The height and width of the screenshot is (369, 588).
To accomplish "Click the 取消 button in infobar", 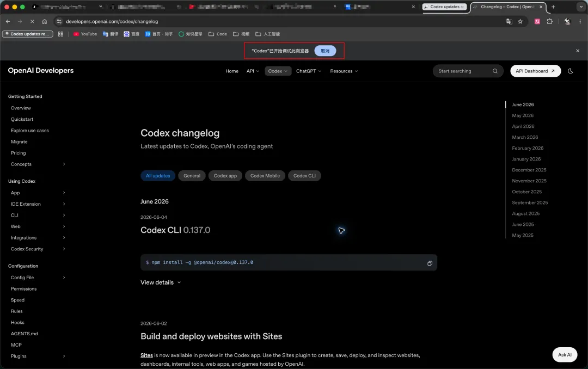I will click(325, 51).
